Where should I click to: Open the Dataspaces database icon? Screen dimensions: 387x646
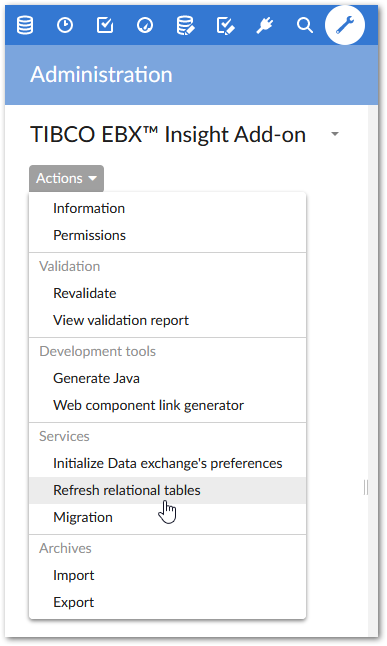[x=25, y=26]
